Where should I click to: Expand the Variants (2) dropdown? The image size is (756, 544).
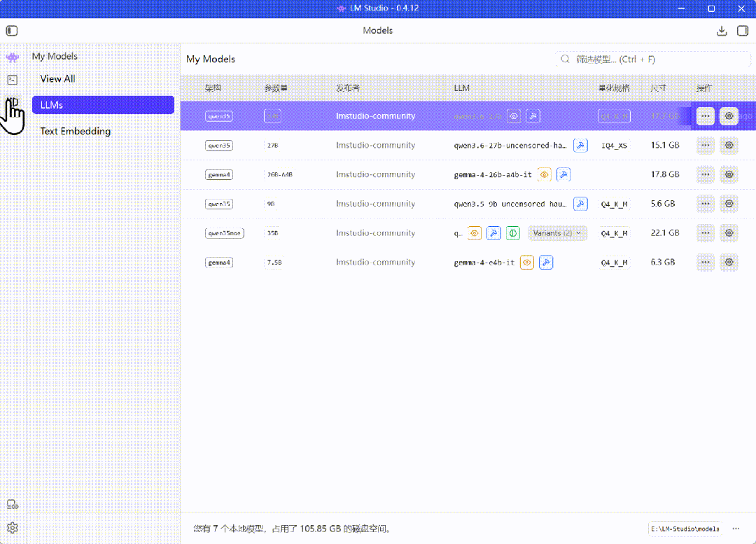pos(557,233)
